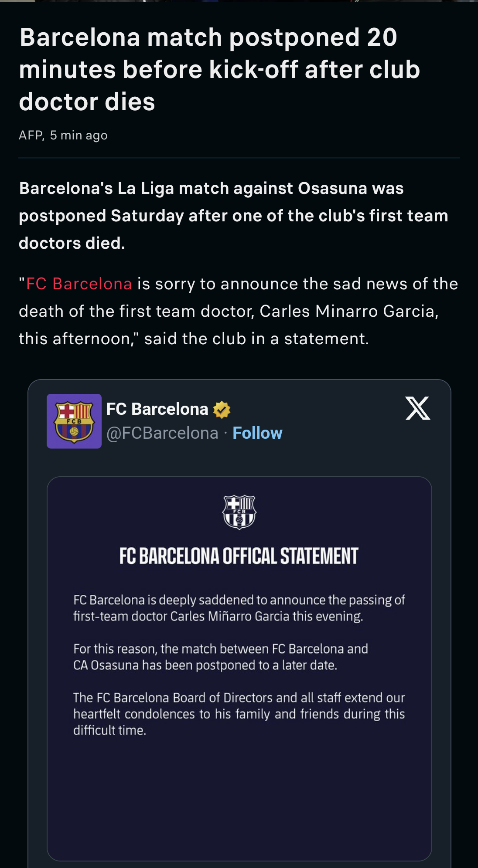Click the FC Barcelona profile avatar
Viewport: 478px width, 868px height.
click(x=74, y=421)
